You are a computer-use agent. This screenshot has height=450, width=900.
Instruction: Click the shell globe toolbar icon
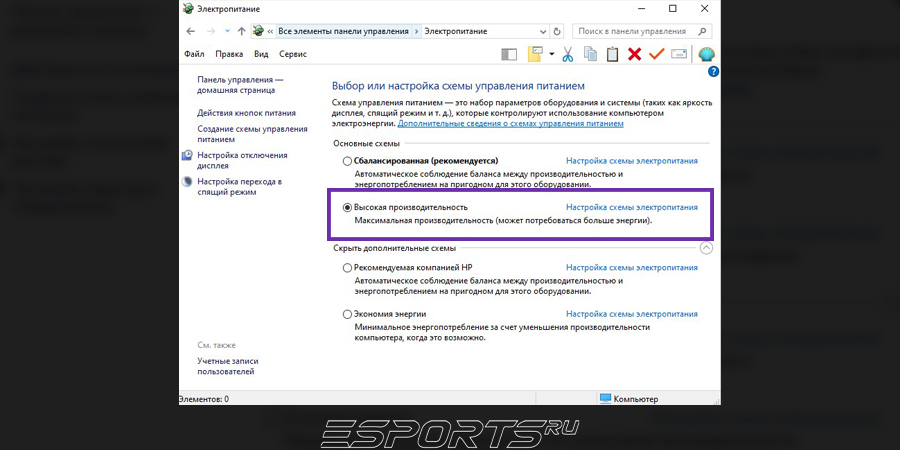coord(707,55)
